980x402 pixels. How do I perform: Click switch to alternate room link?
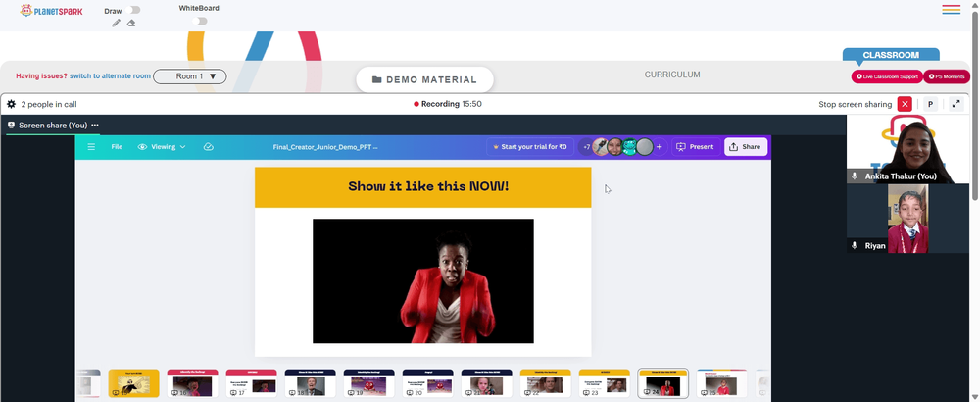click(110, 76)
